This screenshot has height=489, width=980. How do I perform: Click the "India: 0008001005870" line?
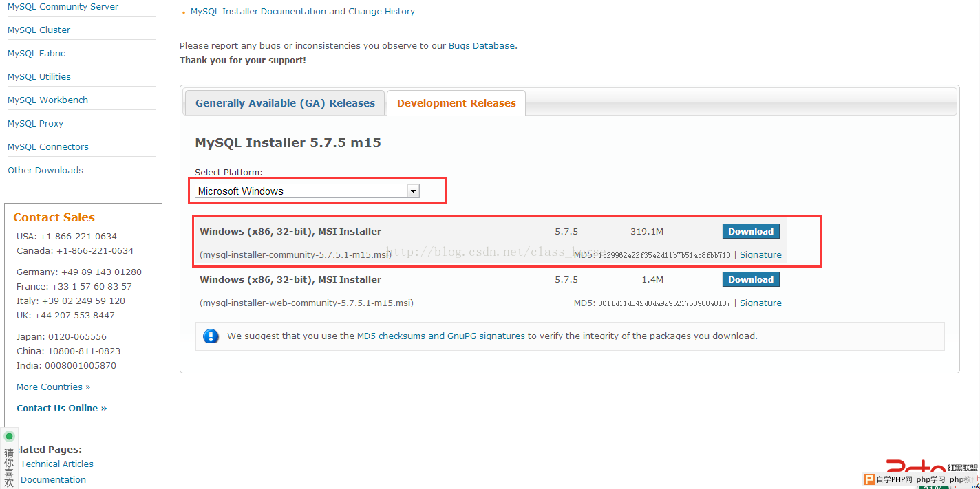coord(66,366)
